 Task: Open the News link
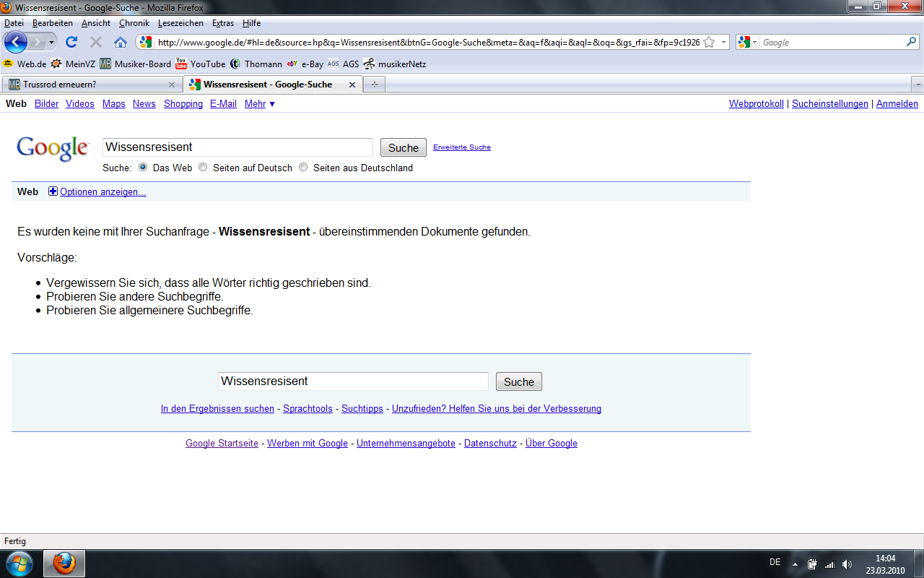tap(144, 103)
